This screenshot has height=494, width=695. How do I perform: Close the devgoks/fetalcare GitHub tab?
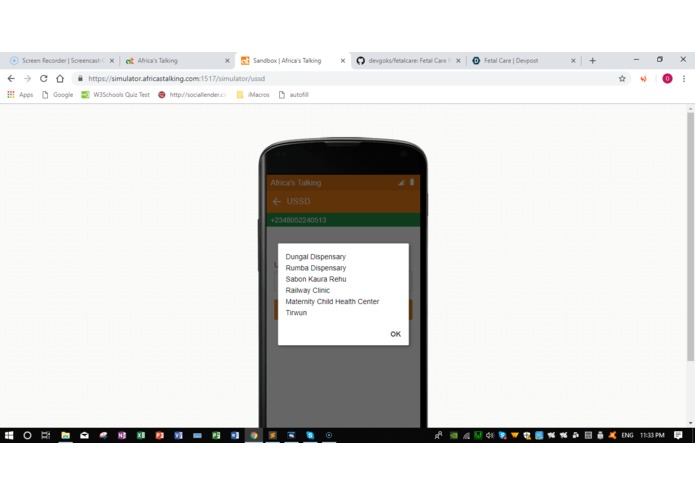coord(458,61)
